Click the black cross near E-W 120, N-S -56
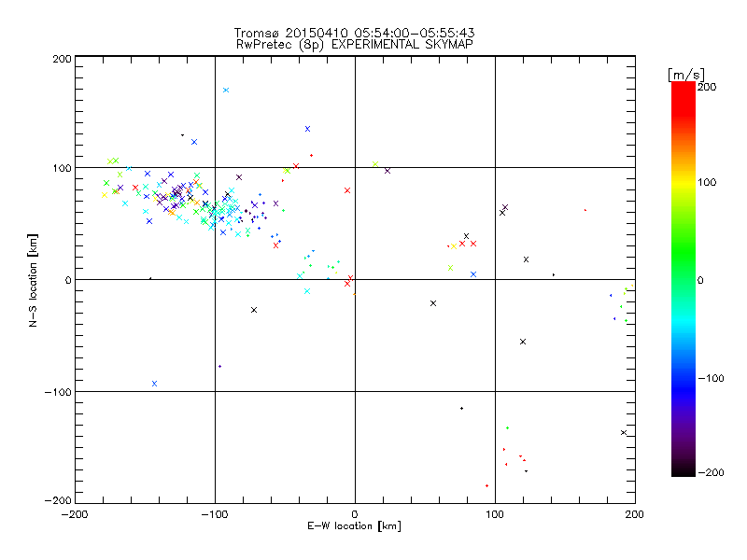 pos(523,342)
